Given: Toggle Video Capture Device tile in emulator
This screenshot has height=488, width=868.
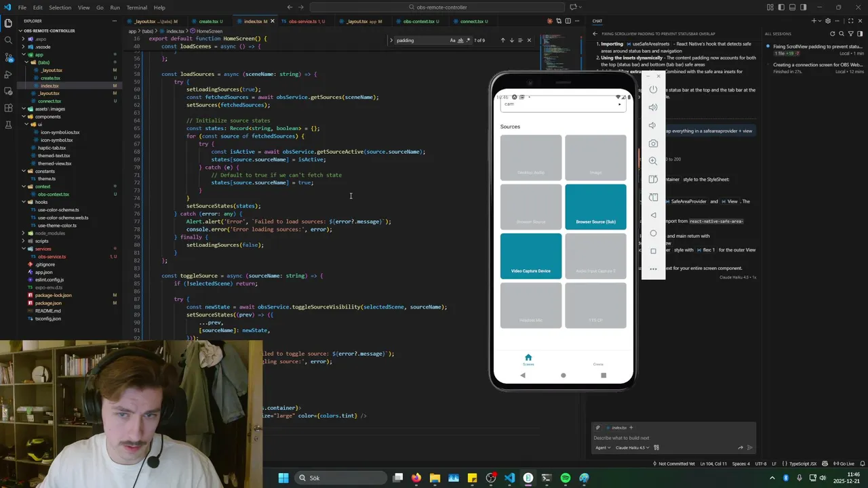Looking at the screenshot, I should [531, 256].
